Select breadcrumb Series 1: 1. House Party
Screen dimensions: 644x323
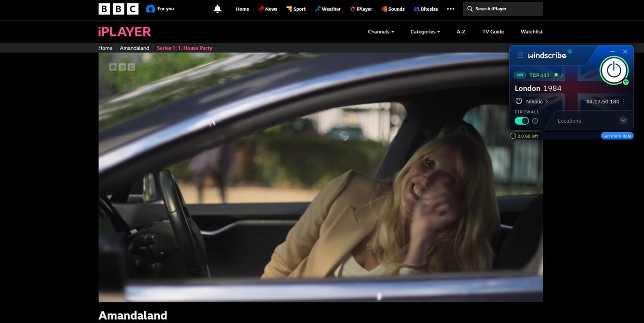click(x=185, y=48)
